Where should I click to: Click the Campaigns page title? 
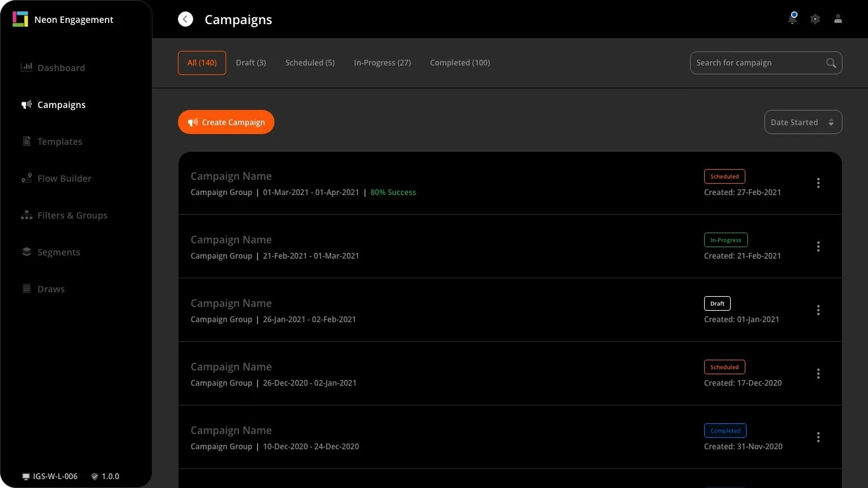coord(238,20)
